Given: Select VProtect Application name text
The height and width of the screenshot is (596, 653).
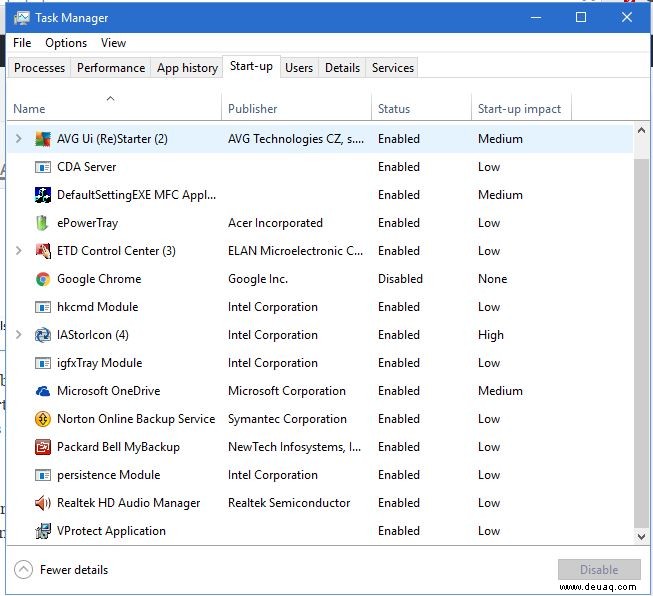Looking at the screenshot, I should pos(111,531).
